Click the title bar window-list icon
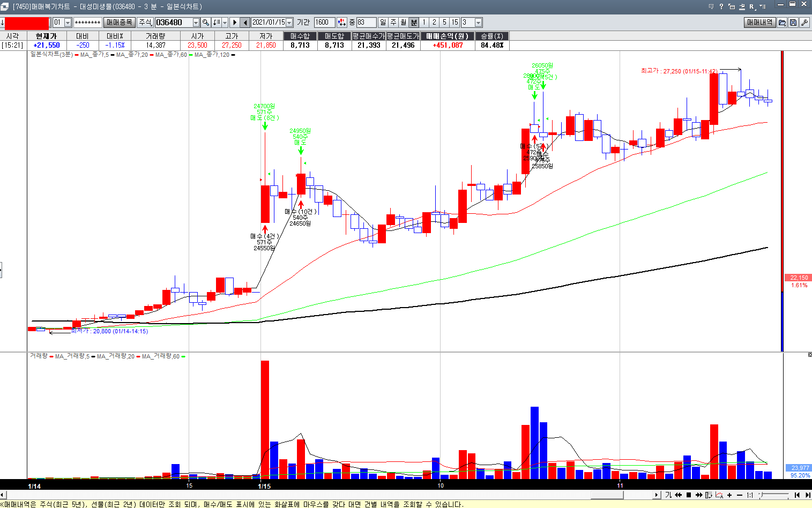This screenshot has width=812, height=508. coord(732,6)
